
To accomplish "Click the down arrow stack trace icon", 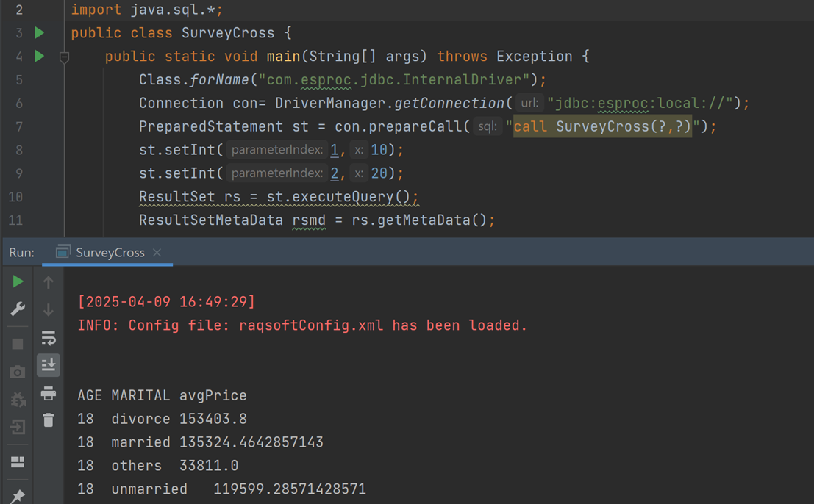I will (x=49, y=310).
